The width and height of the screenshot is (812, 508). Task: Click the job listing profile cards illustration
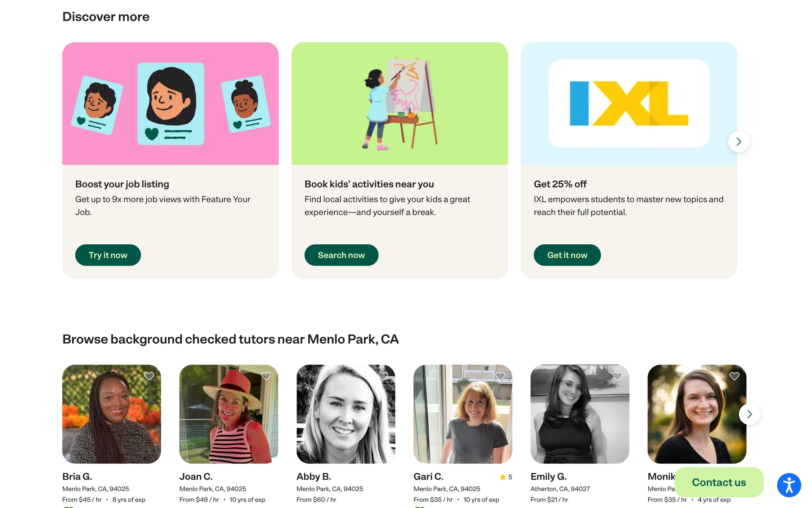[170, 103]
